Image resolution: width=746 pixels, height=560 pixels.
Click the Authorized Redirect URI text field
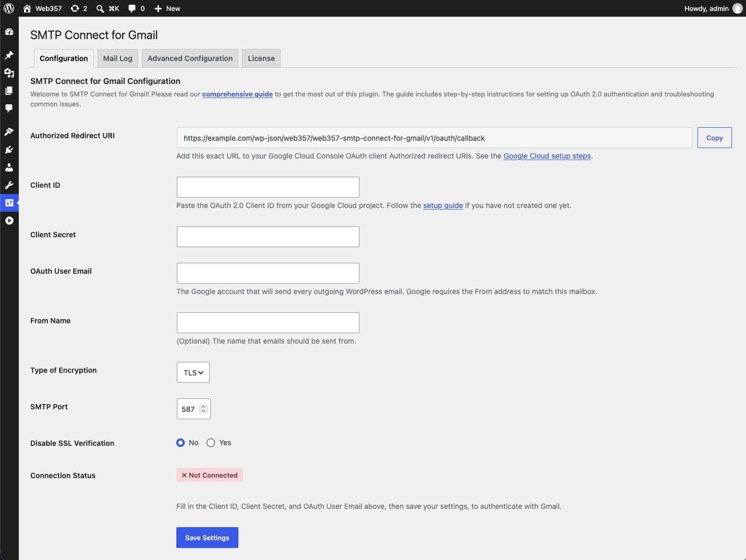tap(435, 138)
